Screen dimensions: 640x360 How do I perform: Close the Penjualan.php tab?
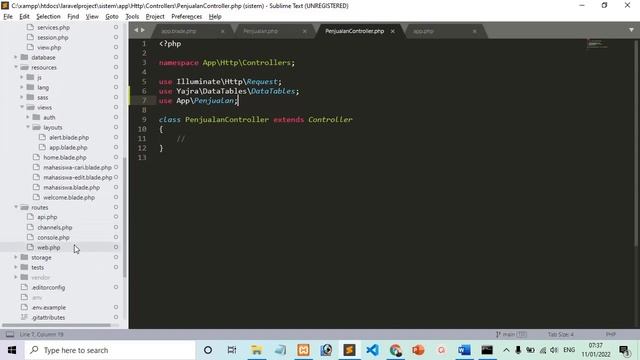304,31
